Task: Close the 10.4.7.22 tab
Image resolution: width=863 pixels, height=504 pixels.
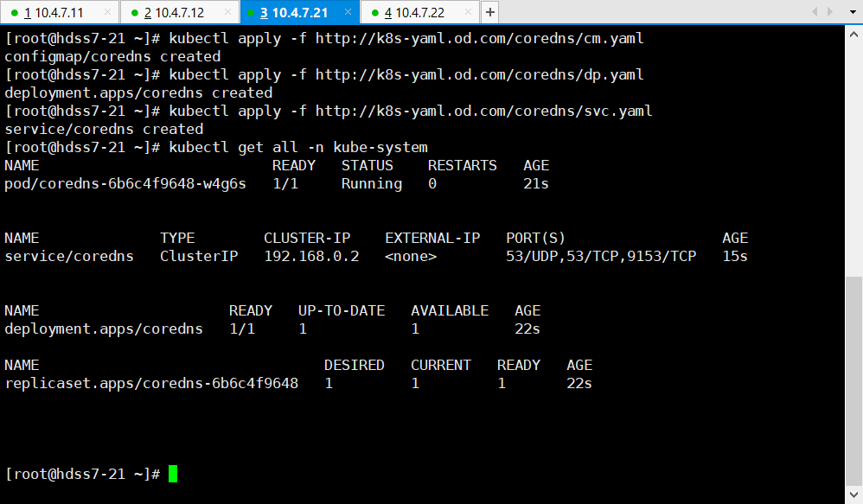Action: [468, 12]
